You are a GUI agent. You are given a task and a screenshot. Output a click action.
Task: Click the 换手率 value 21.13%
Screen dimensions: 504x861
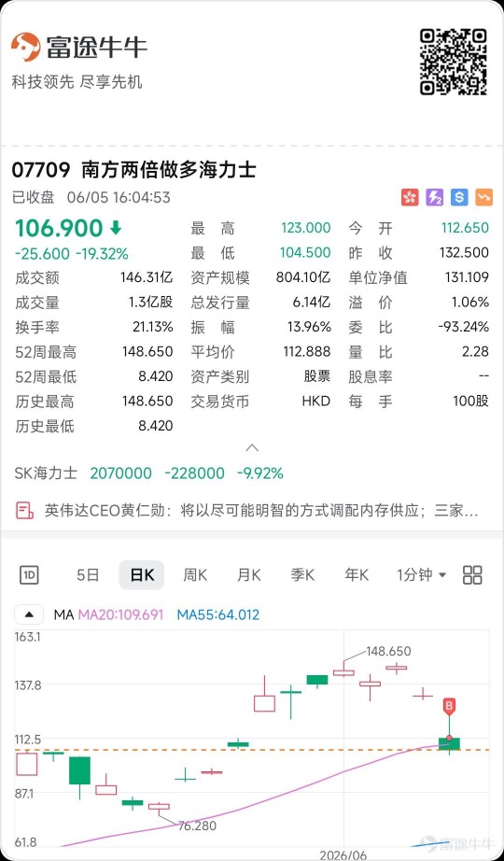153,327
